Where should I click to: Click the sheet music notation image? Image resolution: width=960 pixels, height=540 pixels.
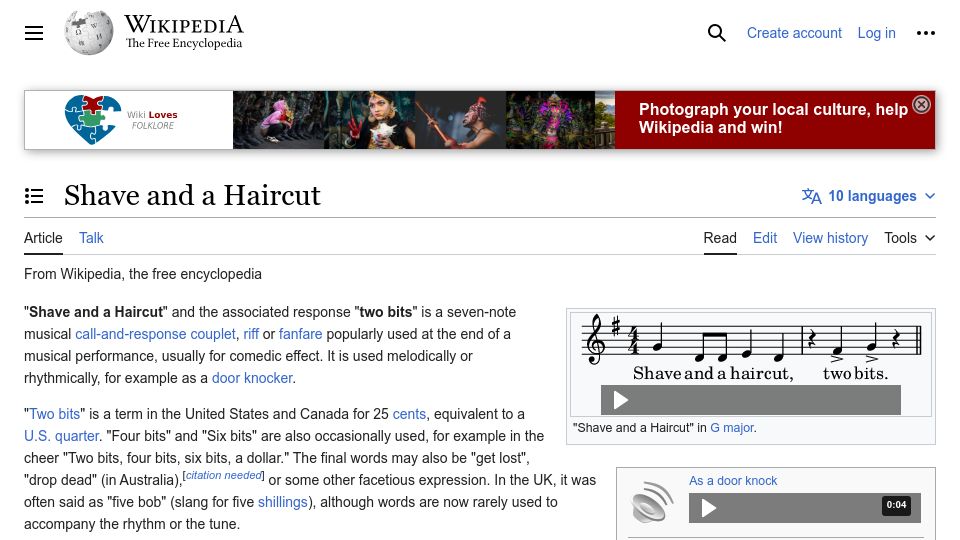coord(751,348)
